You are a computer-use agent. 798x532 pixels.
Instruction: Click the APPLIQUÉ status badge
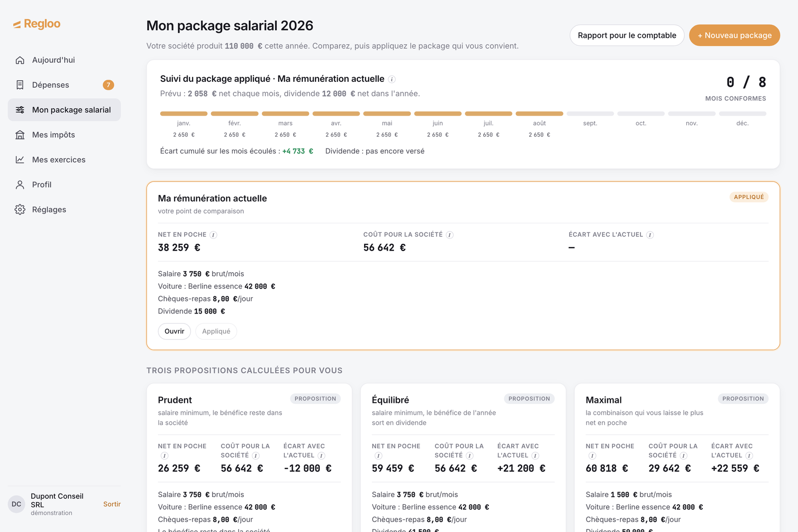click(749, 197)
